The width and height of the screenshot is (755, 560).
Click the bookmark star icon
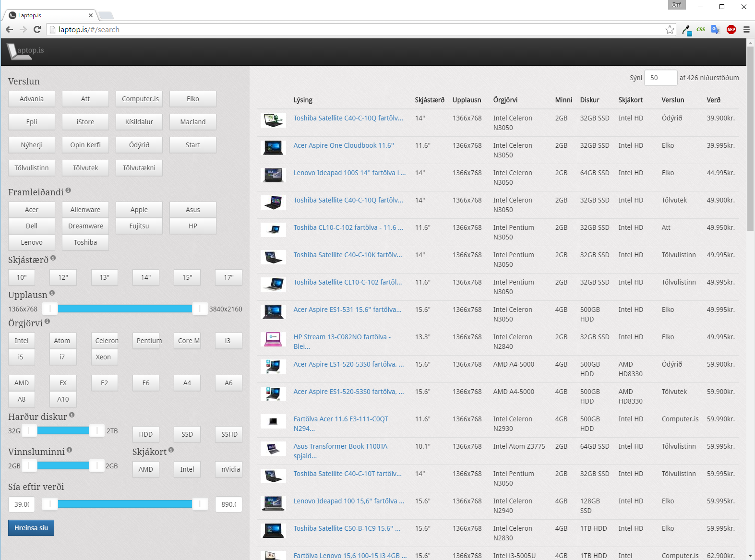point(670,30)
